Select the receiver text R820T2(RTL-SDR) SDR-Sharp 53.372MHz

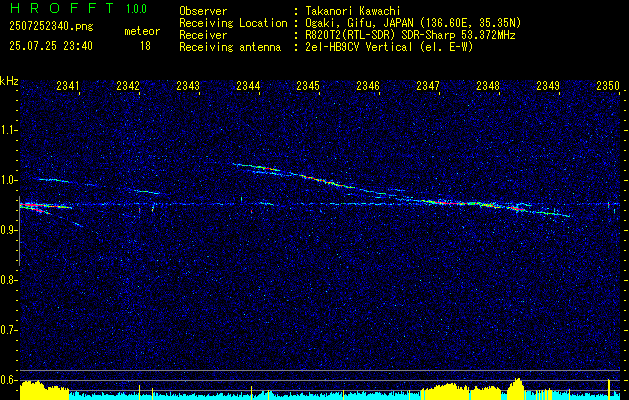coord(410,35)
